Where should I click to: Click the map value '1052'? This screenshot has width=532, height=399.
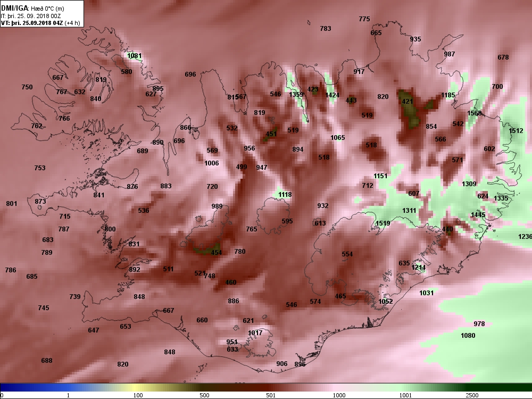tap(386, 302)
